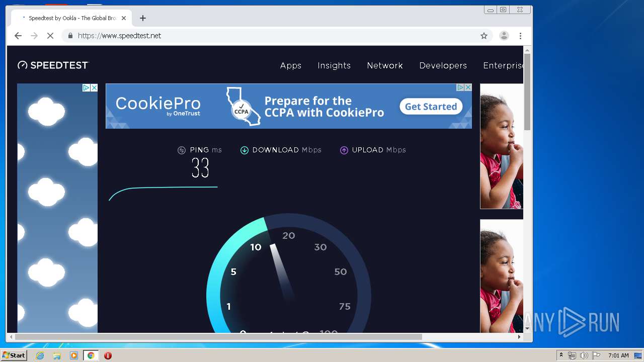Click the top right child photo ad
Image resolution: width=644 pixels, height=362 pixels.
click(502, 146)
